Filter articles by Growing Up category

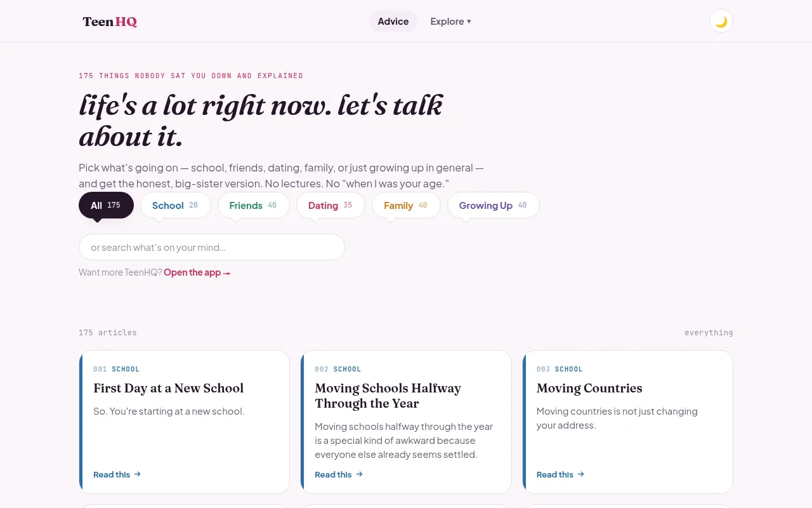click(493, 205)
